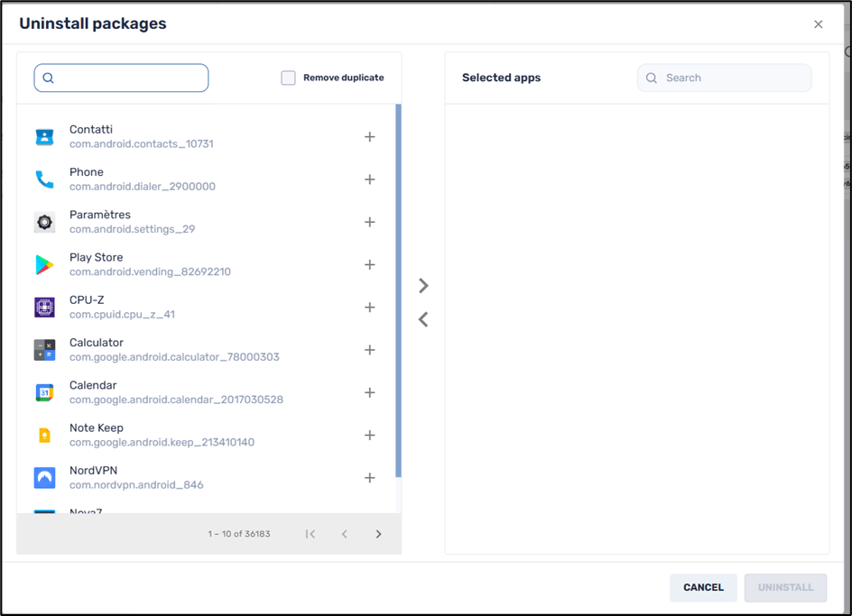Screen dimensions: 852x616
Task: Move selection left with the chevron arrow
Action: (423, 319)
